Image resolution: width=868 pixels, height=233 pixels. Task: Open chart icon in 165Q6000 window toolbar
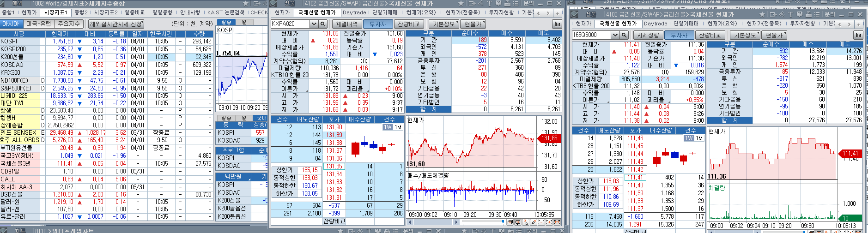(858, 35)
